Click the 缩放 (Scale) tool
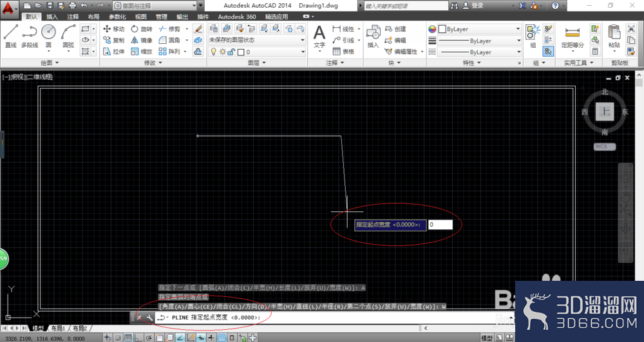This screenshot has height=342, width=644. tap(142, 52)
